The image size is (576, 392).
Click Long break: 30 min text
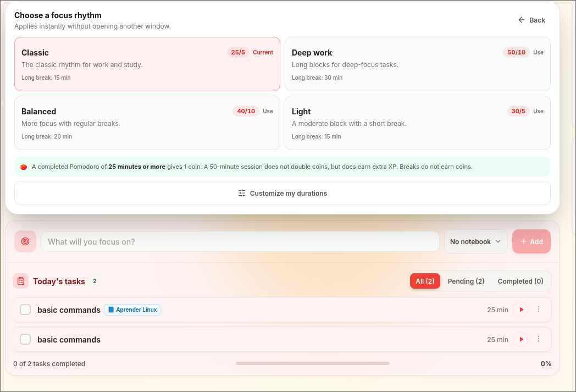click(x=317, y=78)
